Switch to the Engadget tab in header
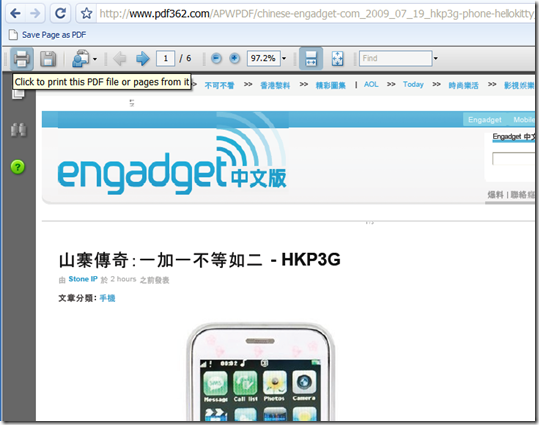The image size is (539, 425). 485,120
